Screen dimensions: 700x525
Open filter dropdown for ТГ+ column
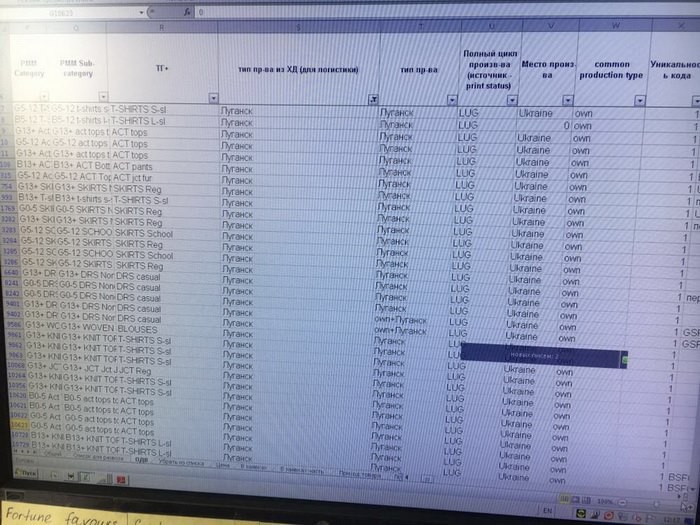211,98
